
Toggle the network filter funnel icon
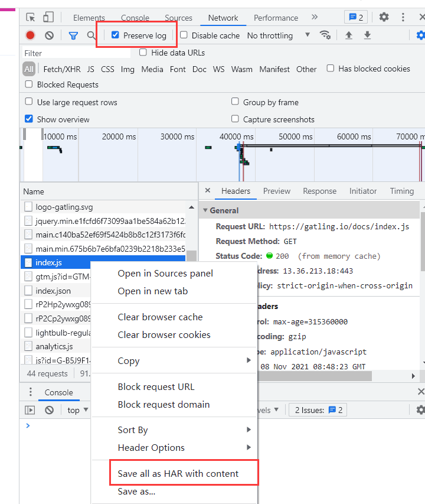[x=73, y=35]
